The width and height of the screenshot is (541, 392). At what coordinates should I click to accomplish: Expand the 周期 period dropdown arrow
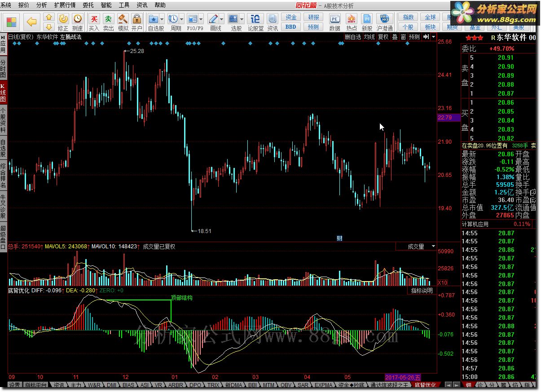click(182, 19)
